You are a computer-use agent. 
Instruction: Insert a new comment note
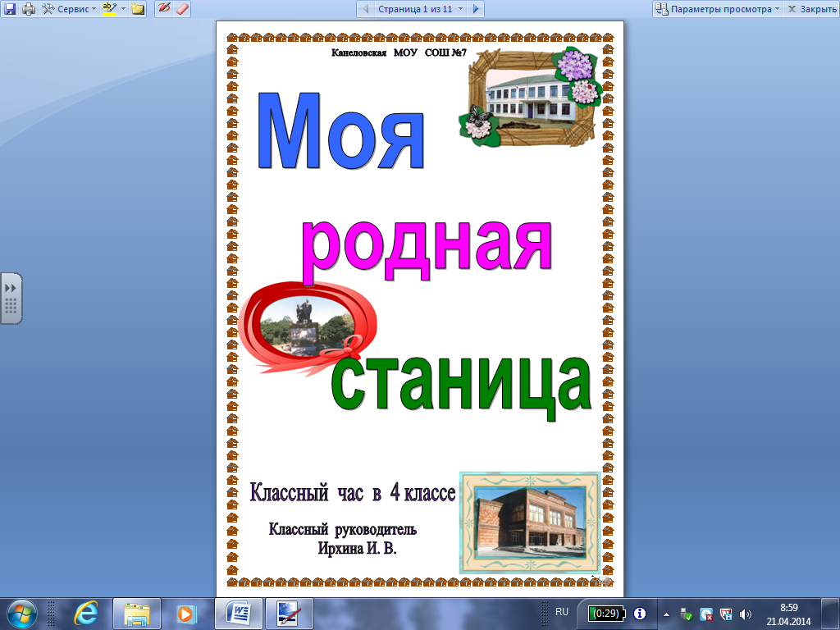tap(138, 8)
